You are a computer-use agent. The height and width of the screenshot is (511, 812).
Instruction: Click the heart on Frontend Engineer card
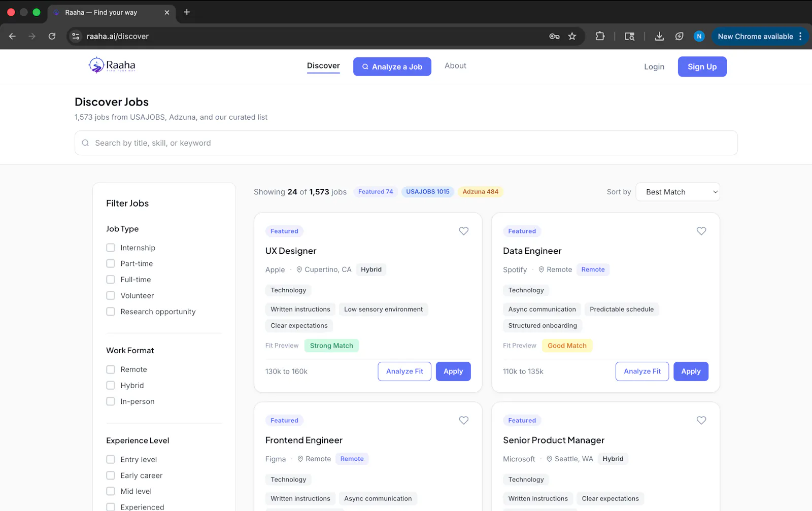pos(463,420)
